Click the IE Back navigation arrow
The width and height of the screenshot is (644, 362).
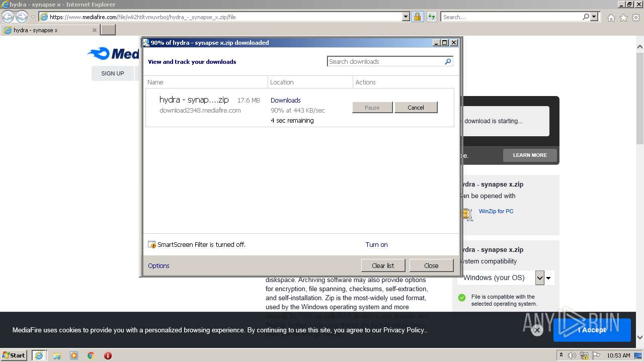pos(8,17)
